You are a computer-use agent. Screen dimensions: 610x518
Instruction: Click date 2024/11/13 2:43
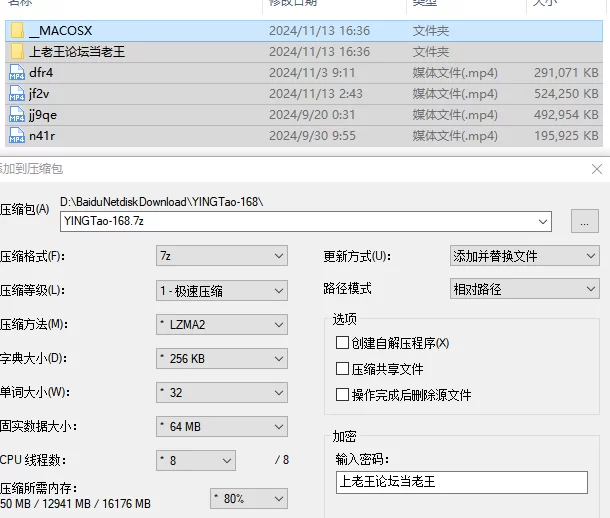316,94
